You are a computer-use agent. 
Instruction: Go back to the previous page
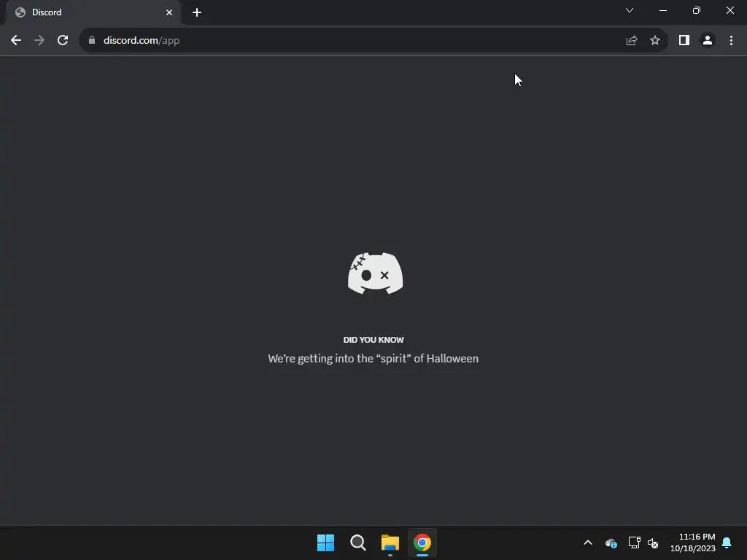coord(16,41)
